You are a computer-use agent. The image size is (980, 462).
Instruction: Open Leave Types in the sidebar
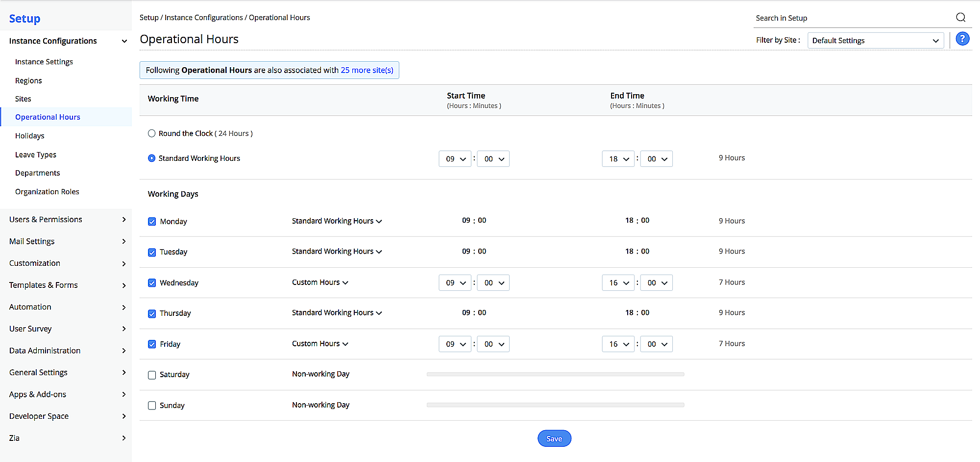pyautogui.click(x=36, y=155)
